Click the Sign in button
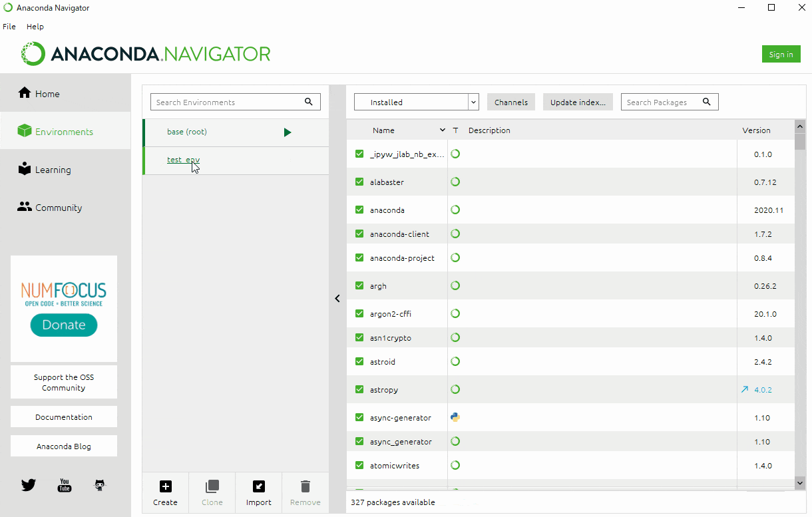 [781, 54]
